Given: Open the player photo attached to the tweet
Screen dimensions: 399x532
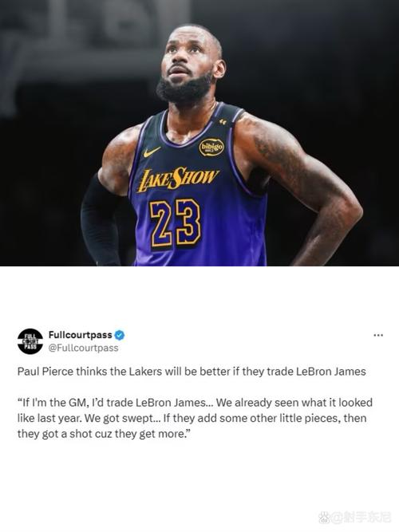Looking at the screenshot, I should tap(199, 132).
